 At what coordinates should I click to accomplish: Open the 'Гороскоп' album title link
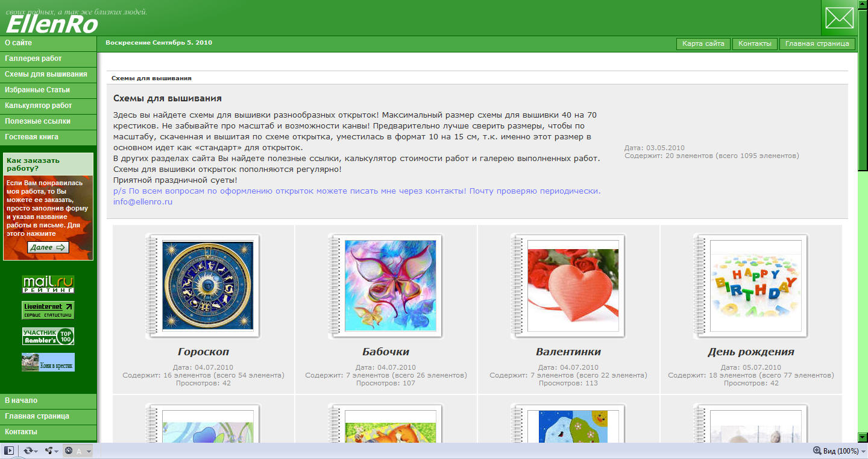tap(204, 352)
